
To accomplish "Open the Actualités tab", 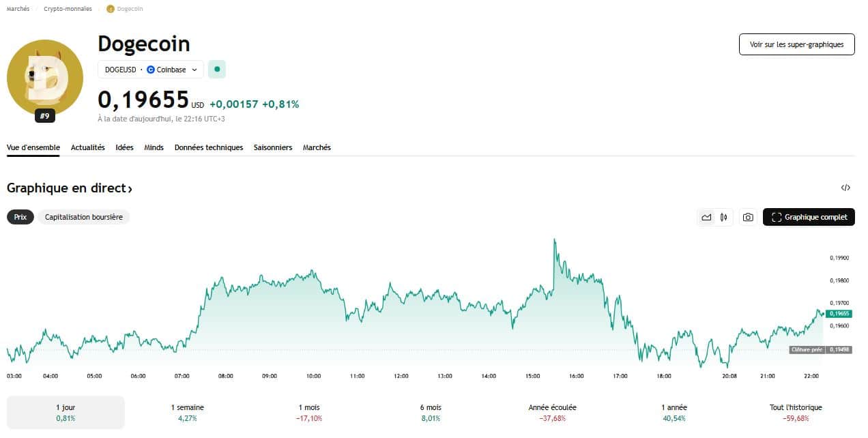I will (88, 147).
